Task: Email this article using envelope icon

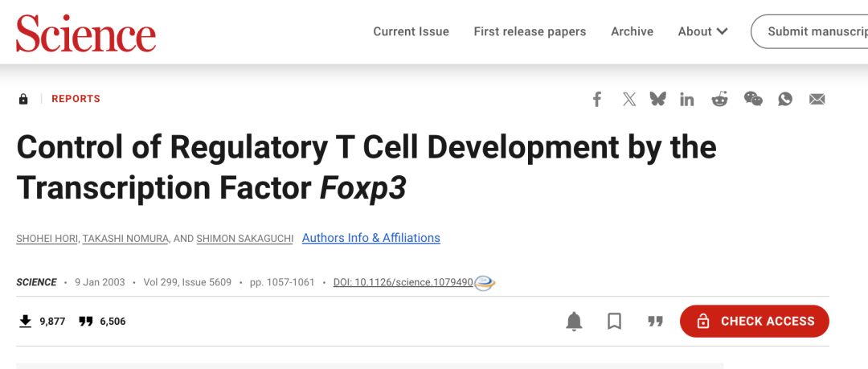Action: pyautogui.click(x=817, y=99)
